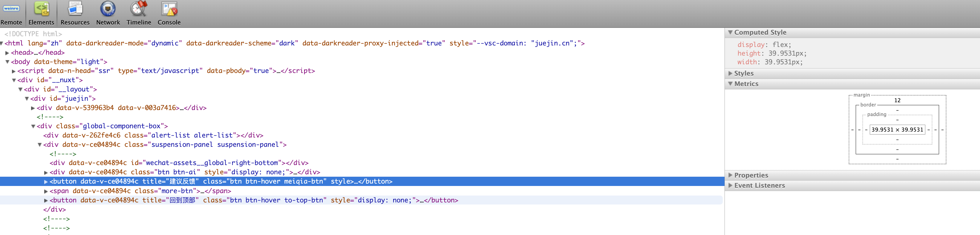The width and height of the screenshot is (980, 235).
Task: Collapse the div id juejin node
Action: pos(27,99)
